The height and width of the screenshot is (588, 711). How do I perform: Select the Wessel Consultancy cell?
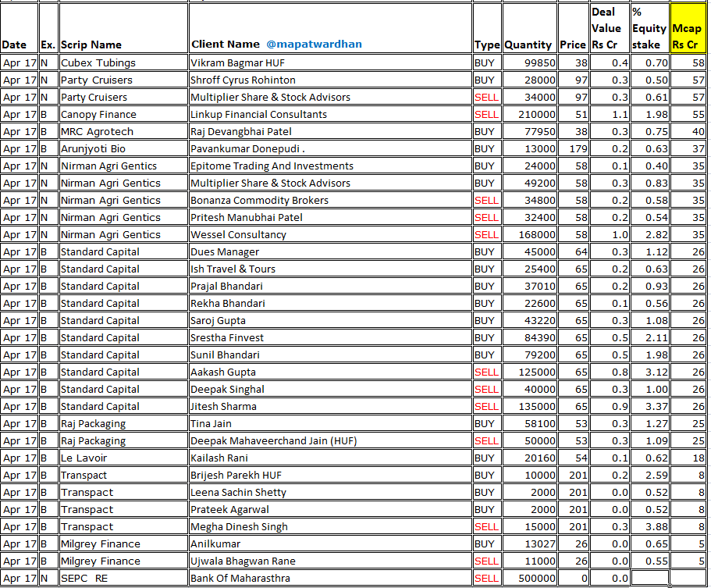coord(330,234)
